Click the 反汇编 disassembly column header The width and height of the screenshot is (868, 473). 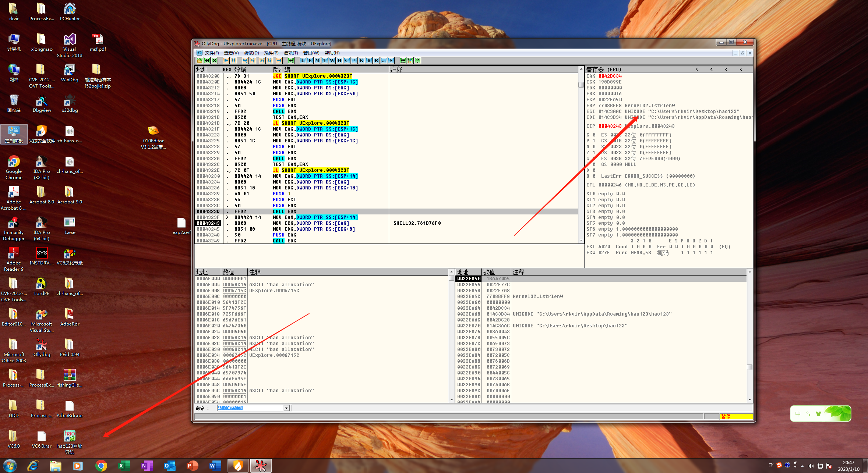(x=281, y=69)
